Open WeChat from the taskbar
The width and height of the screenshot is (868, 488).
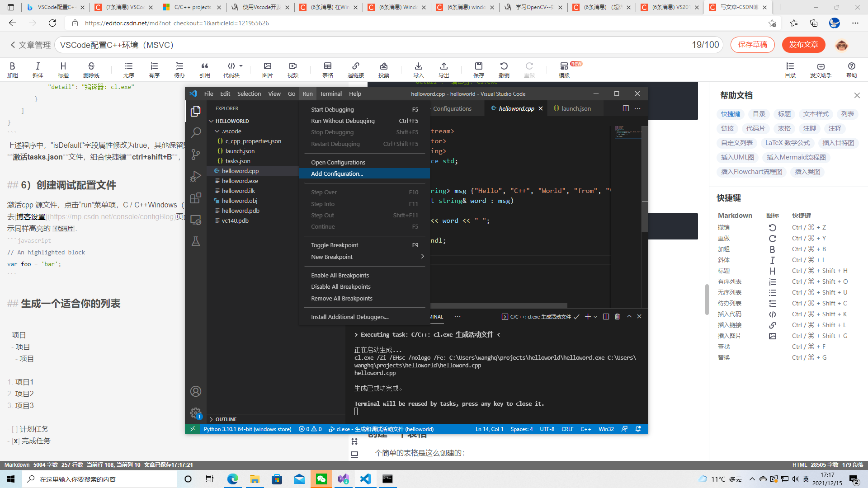click(x=321, y=479)
